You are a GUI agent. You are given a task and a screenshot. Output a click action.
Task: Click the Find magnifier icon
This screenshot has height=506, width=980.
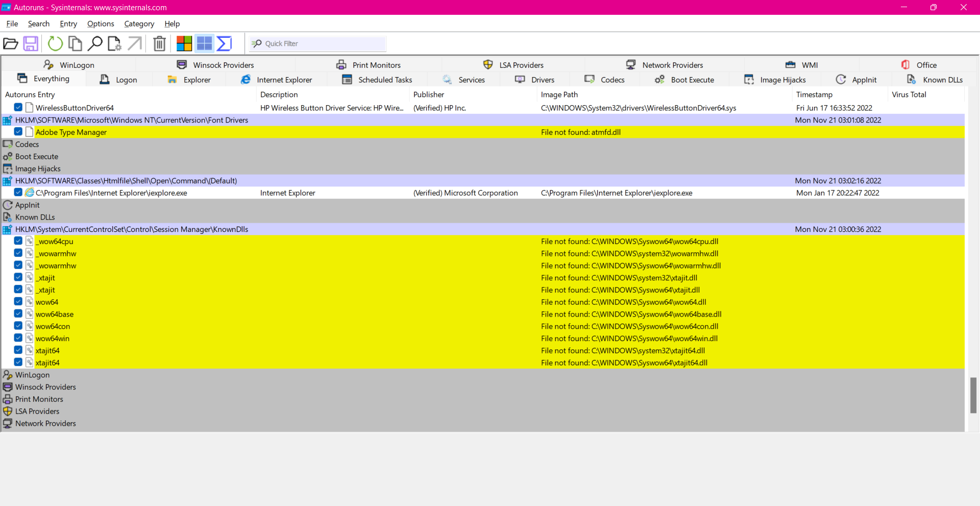95,44
